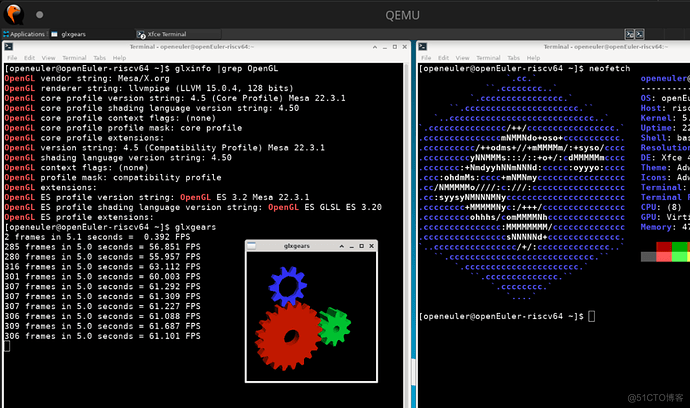Click the blue gear in glxgears

[289, 285]
